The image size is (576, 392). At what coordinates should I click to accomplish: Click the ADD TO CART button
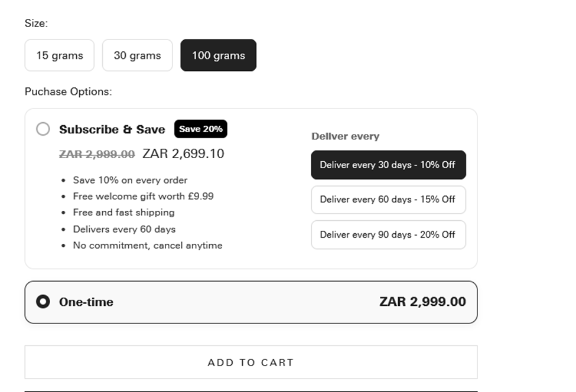coord(250,362)
